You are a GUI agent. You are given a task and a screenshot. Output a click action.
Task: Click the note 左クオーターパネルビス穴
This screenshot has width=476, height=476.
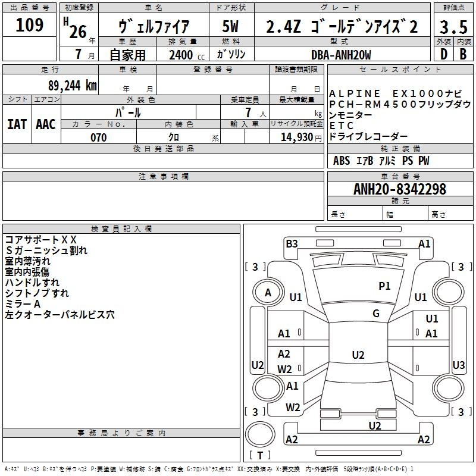click(60, 315)
